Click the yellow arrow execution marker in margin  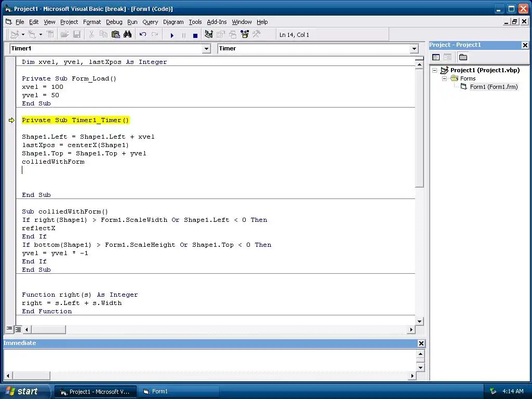click(x=11, y=120)
